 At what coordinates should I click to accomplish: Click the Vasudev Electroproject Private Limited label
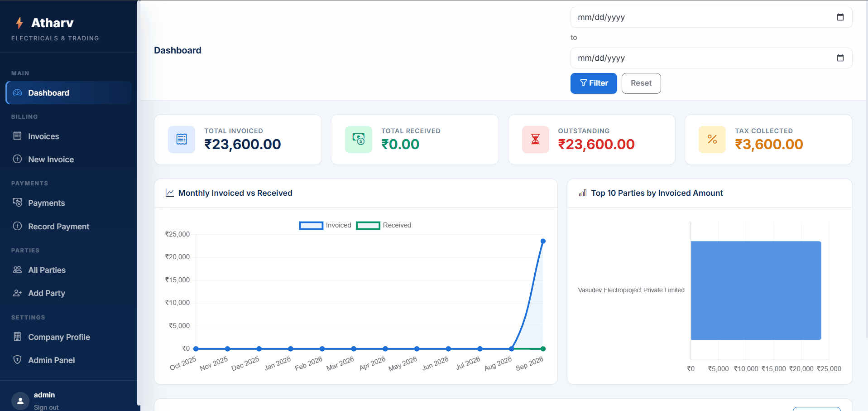coord(631,290)
